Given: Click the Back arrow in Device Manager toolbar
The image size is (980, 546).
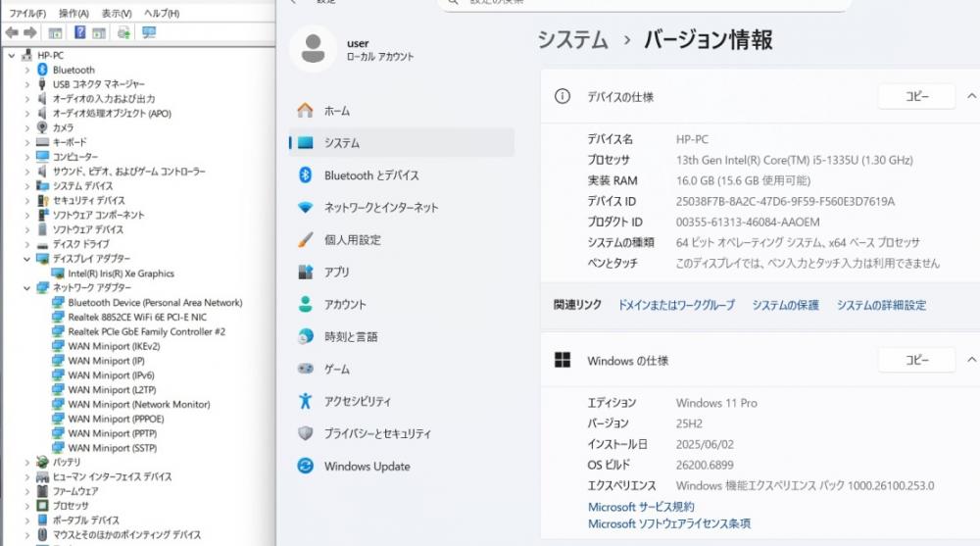Looking at the screenshot, I should [11, 32].
